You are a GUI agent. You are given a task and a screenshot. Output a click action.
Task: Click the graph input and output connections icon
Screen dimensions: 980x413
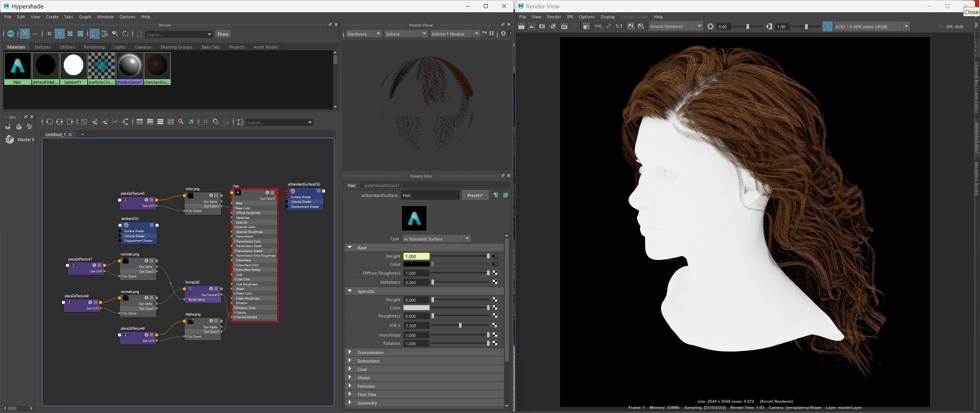tap(59, 122)
